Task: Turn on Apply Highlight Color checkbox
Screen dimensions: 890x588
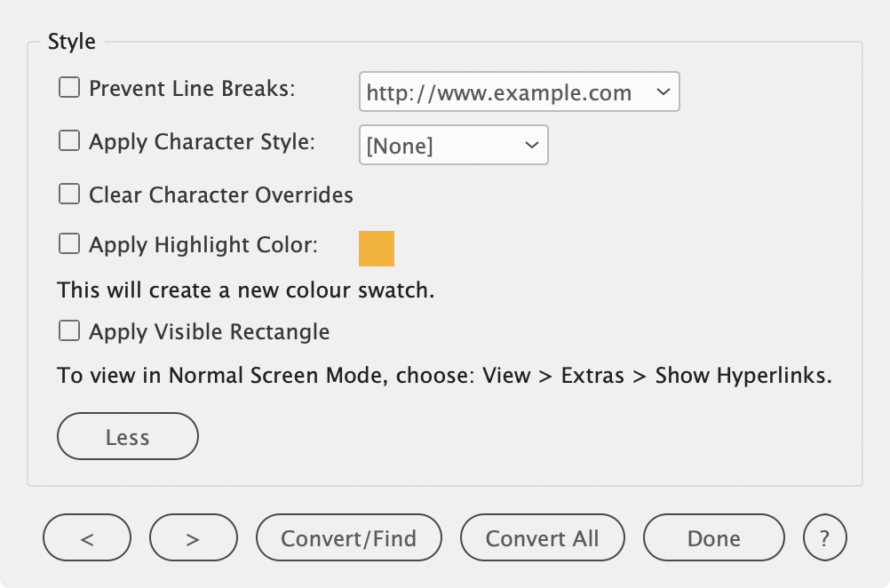Action: point(69,244)
